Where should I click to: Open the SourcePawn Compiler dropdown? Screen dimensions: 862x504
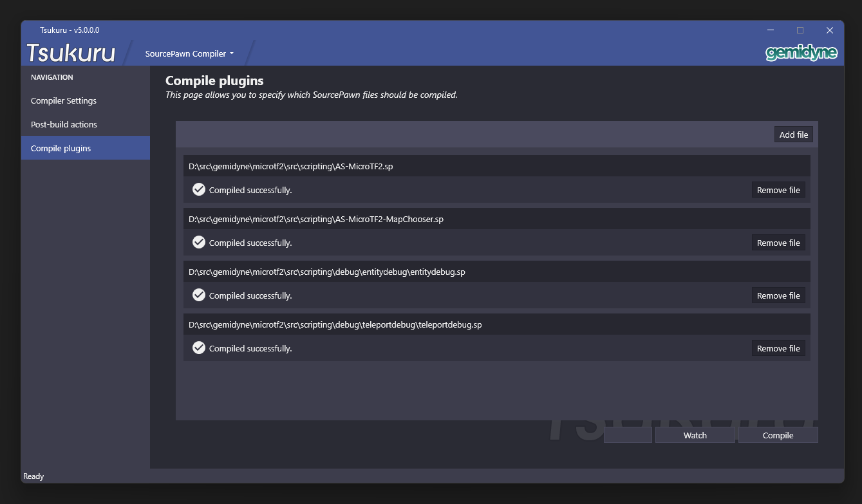pyautogui.click(x=189, y=54)
